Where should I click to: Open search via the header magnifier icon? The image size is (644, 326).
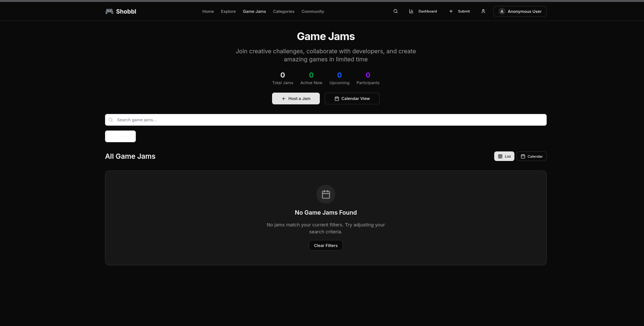(x=395, y=11)
